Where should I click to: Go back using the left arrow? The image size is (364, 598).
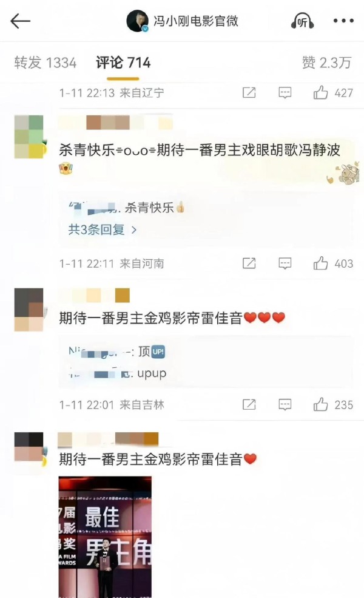coord(20,21)
